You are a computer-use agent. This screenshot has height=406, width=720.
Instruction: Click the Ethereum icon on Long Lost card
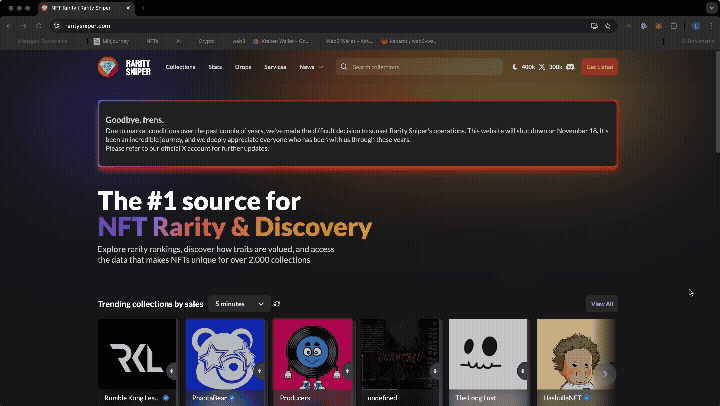pyautogui.click(x=523, y=371)
